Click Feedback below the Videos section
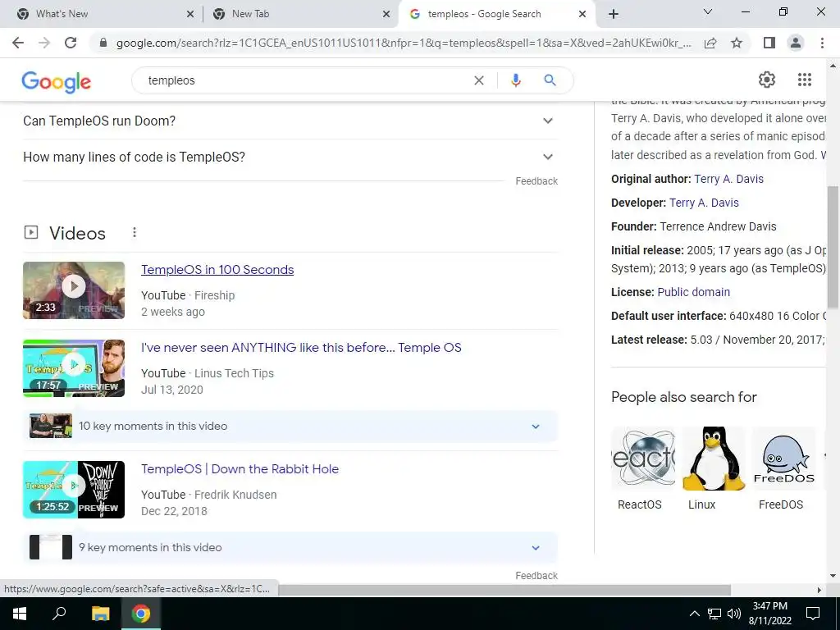Image resolution: width=840 pixels, height=630 pixels. [536, 575]
